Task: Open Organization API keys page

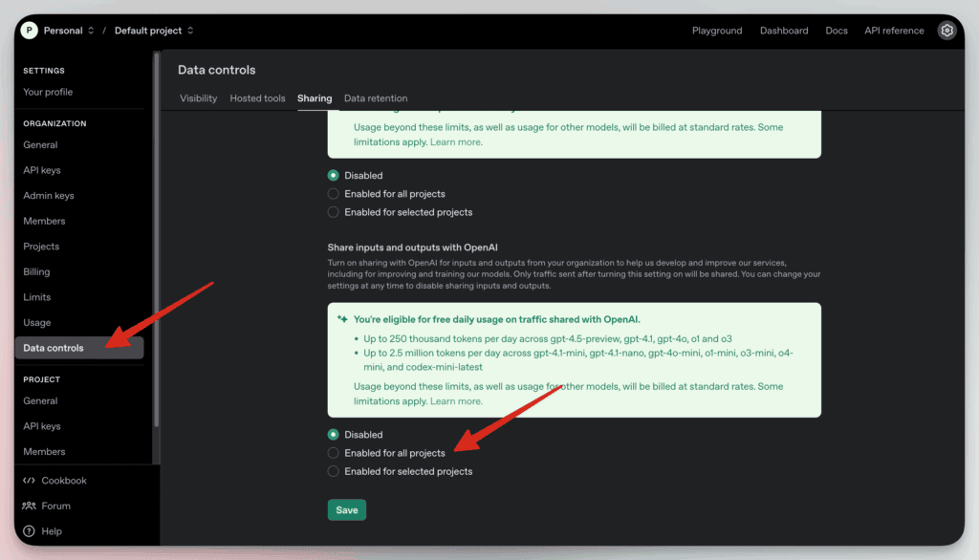Action: click(42, 170)
